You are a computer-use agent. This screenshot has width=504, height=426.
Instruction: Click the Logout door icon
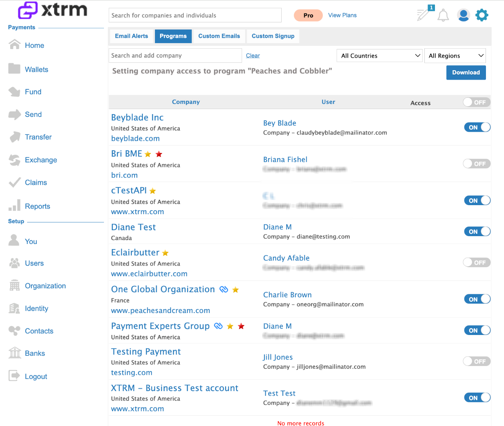coord(14,376)
